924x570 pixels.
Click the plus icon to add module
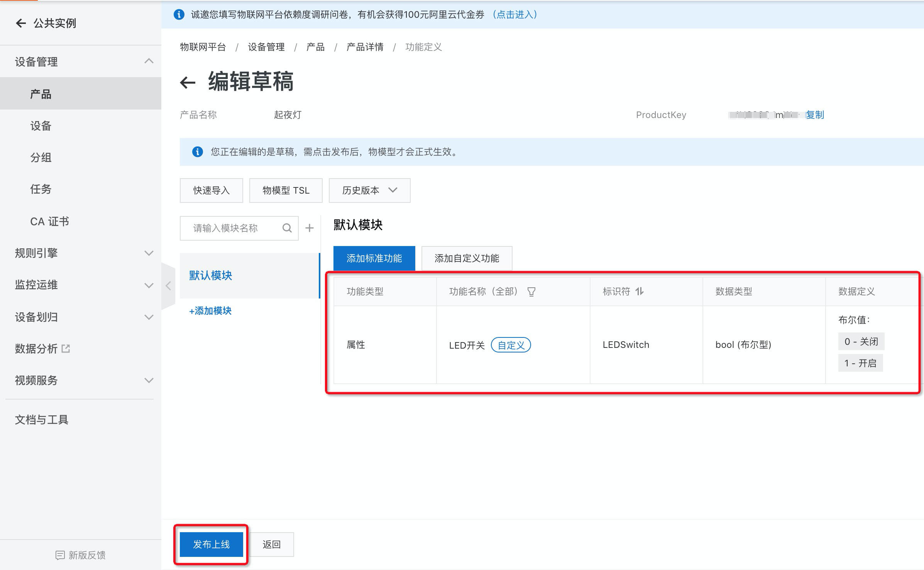310,228
